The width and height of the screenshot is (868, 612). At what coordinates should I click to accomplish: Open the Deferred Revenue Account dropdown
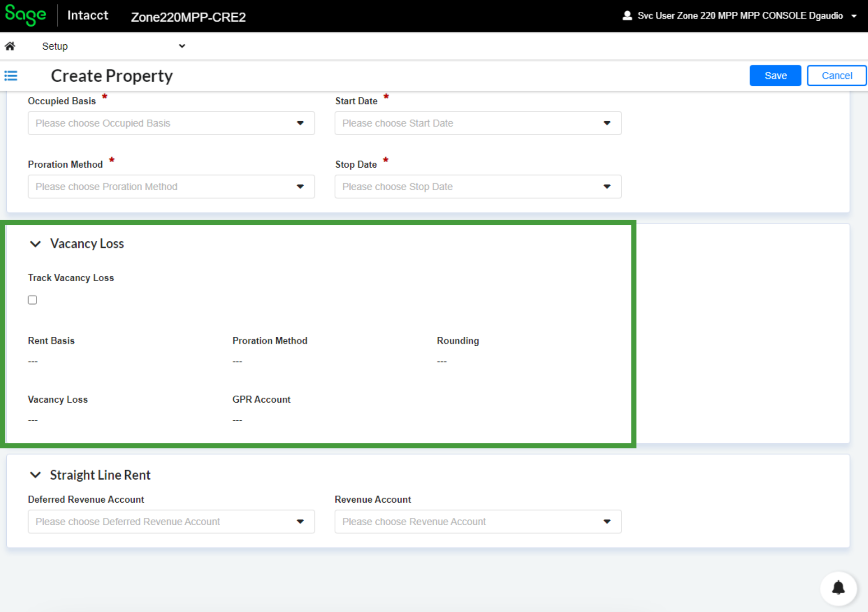coord(171,522)
